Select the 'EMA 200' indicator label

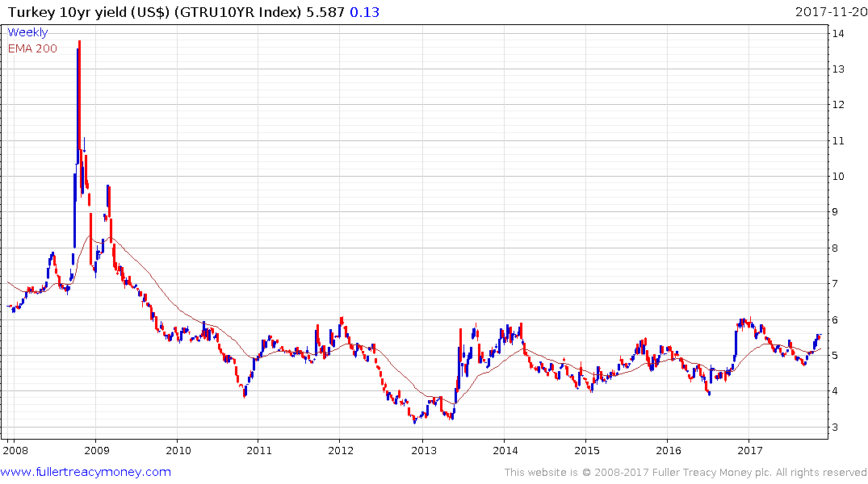tap(32, 48)
